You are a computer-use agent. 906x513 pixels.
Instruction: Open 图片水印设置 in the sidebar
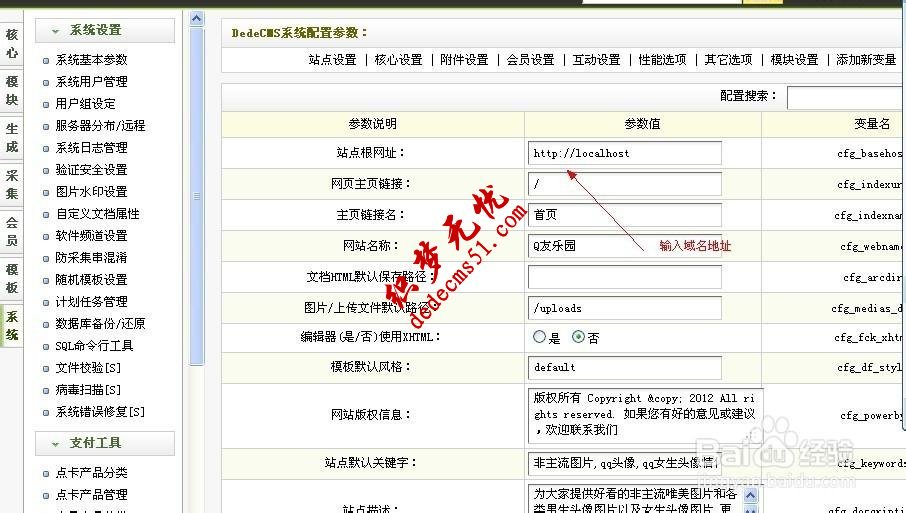pyautogui.click(x=91, y=192)
